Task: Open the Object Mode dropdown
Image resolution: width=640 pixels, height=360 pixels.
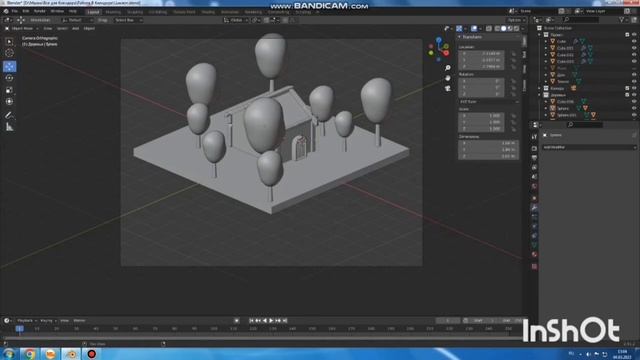Action: [22, 29]
